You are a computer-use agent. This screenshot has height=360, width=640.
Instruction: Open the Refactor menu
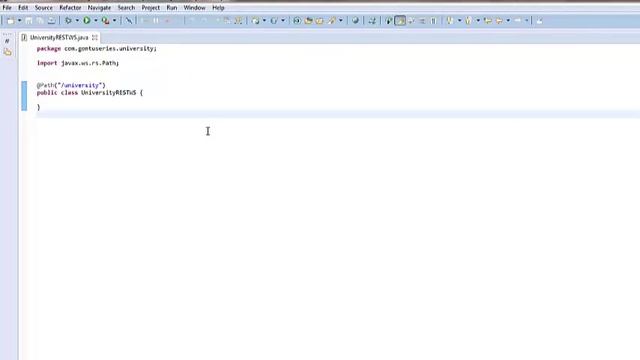[70, 8]
